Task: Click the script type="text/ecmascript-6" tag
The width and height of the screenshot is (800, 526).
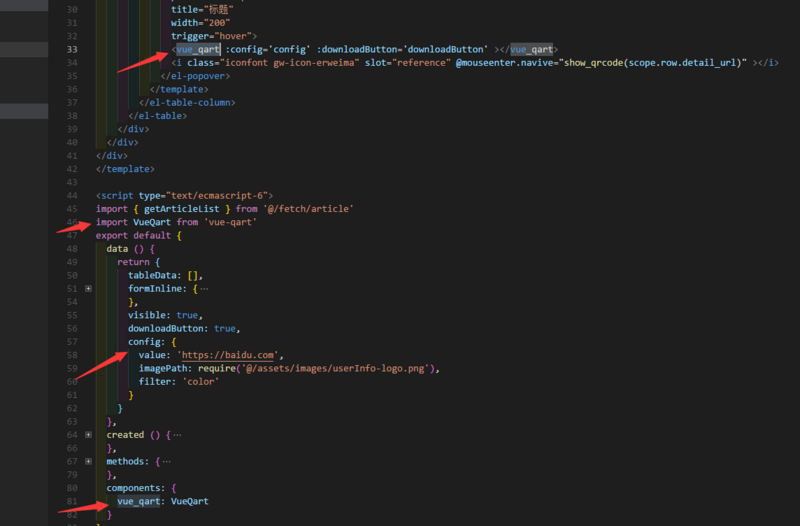Action: coord(184,195)
